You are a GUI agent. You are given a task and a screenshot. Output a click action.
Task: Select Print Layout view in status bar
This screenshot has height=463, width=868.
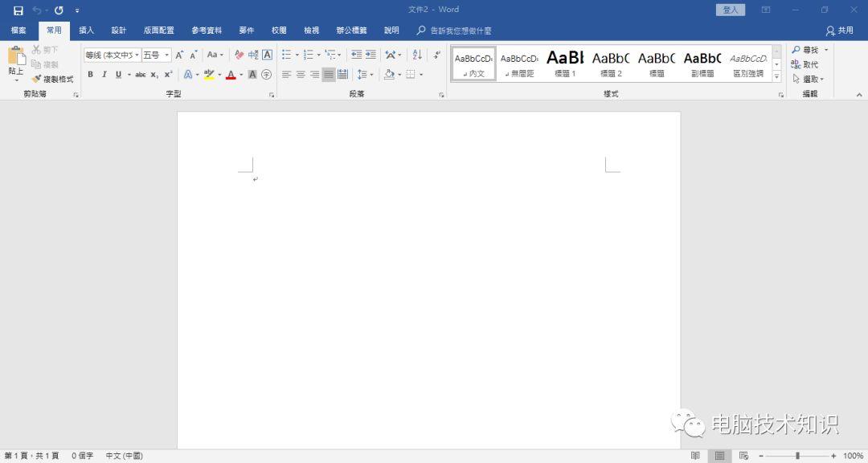719,456
